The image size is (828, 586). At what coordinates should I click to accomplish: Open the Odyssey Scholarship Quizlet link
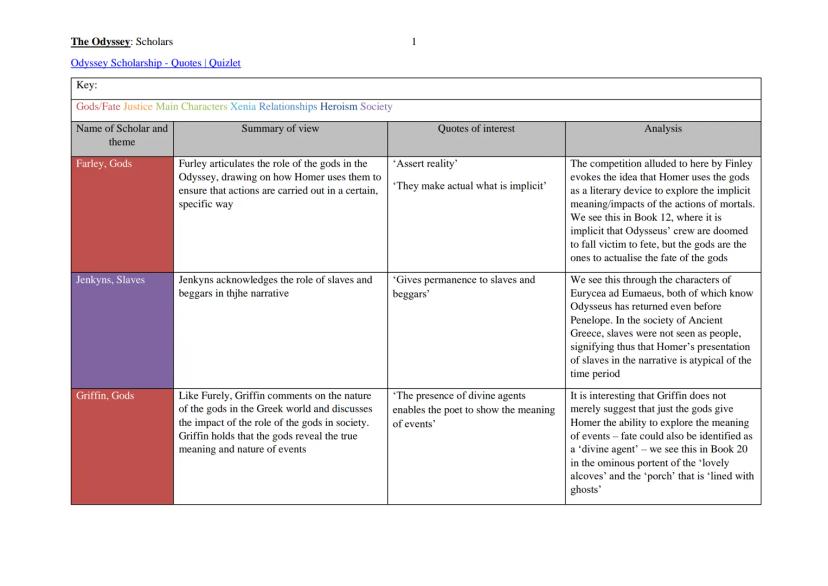coord(155,63)
